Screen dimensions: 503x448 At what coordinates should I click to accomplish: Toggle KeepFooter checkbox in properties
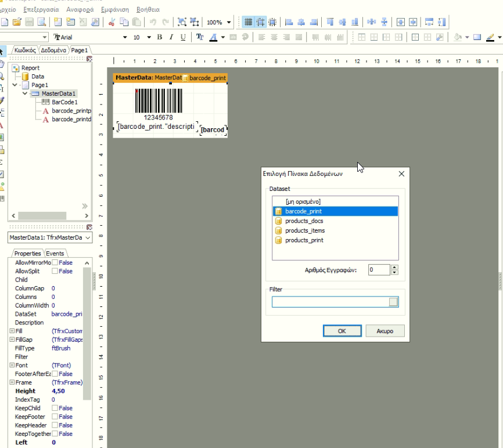pyautogui.click(x=55, y=417)
